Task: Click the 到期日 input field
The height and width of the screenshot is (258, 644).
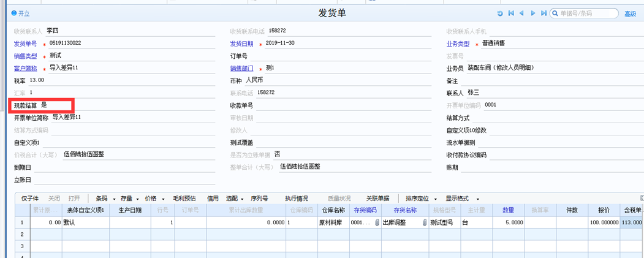Action: (x=124, y=167)
